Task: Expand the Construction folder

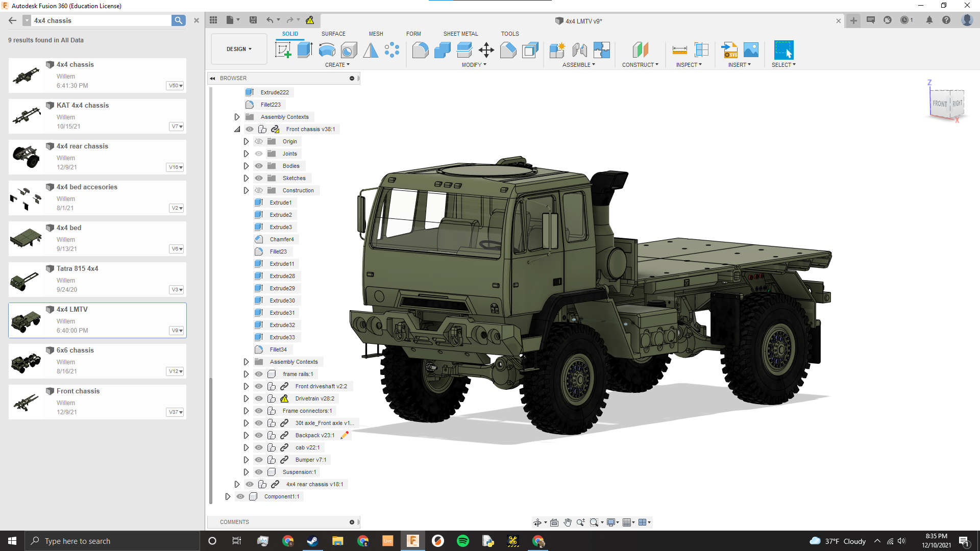Action: pos(246,190)
